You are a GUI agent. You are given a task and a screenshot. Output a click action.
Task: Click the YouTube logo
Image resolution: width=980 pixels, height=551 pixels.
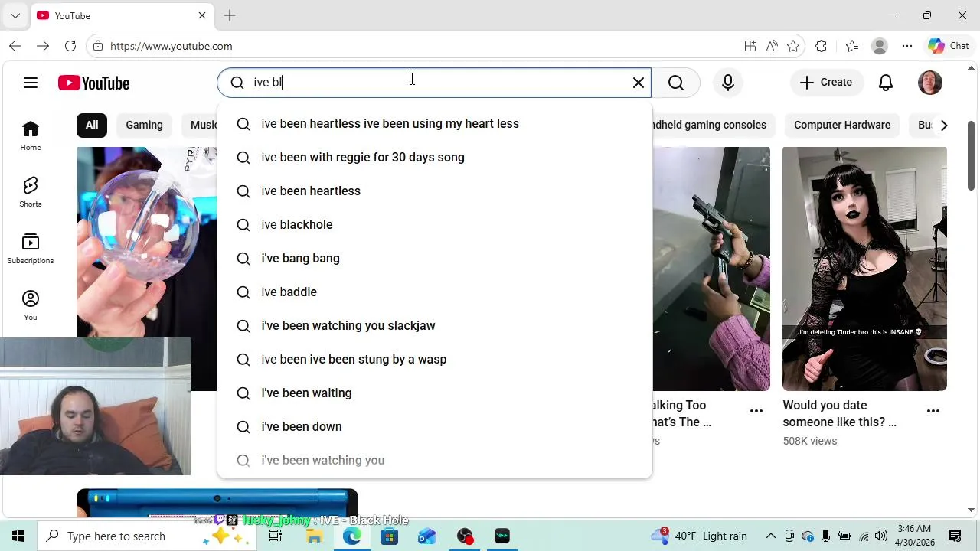(93, 83)
